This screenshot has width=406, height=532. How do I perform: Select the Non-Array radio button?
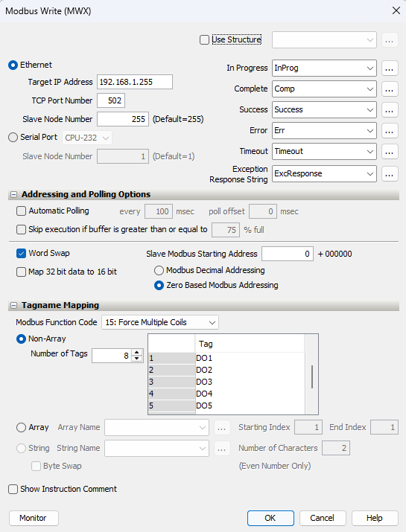click(21, 339)
